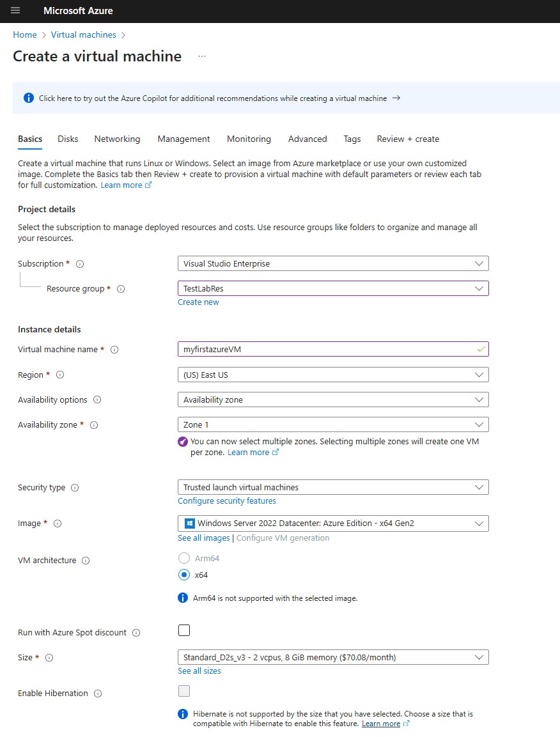The image size is (560, 737).
Task: Show info tooltip for VM architecture
Action: (86, 561)
